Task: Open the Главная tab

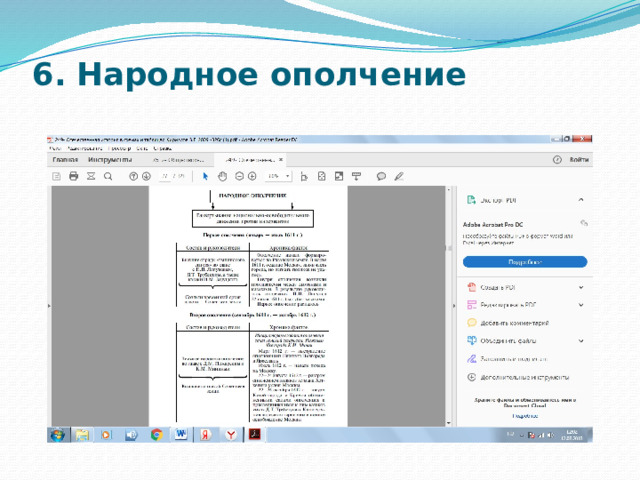Action: tap(65, 160)
